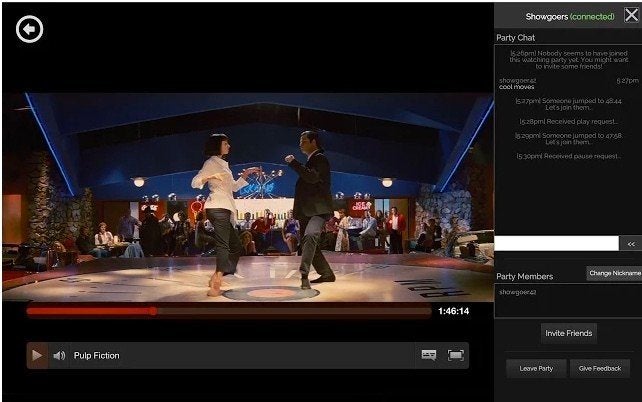Switch to fullscreen mode
The image size is (642, 402).
click(456, 355)
